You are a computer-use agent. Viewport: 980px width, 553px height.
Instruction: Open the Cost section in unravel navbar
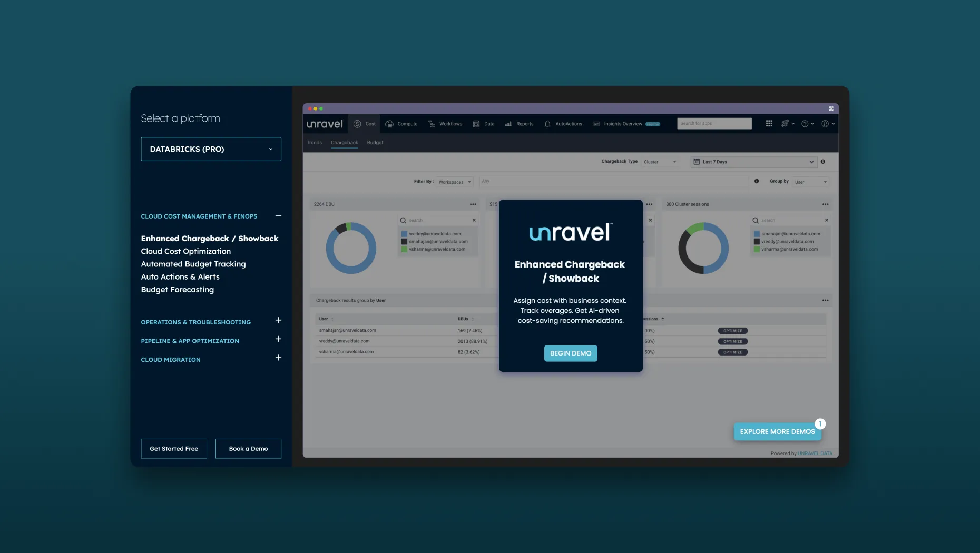click(x=365, y=124)
